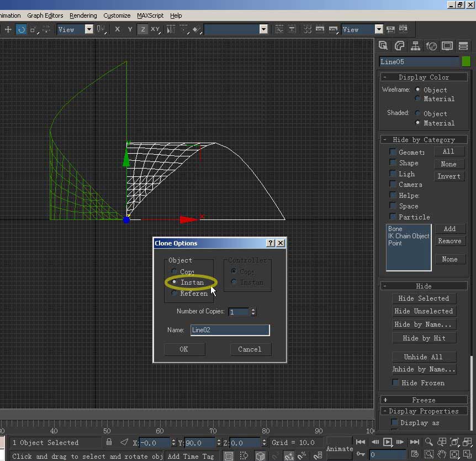Check the Hide Frozen checkbox
The height and width of the screenshot is (461, 476).
(x=395, y=383)
